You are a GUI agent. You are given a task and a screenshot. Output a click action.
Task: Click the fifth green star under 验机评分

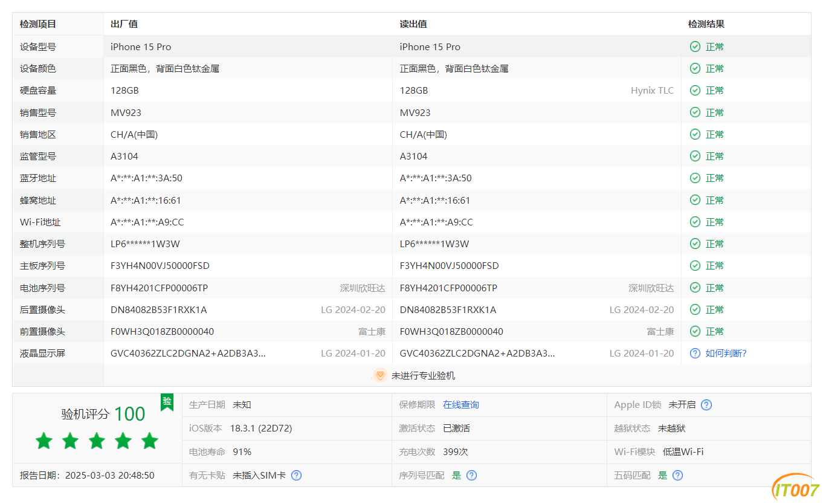149,441
